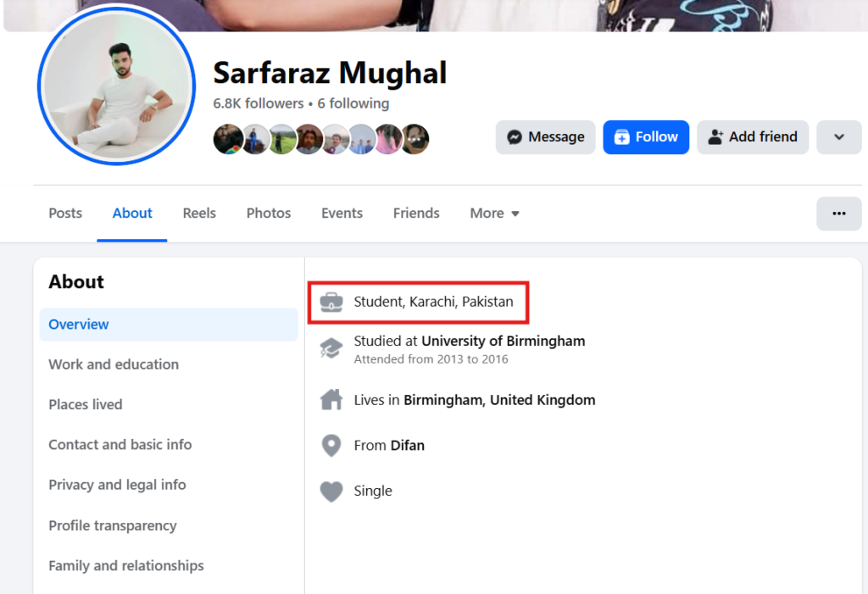Screen dimensions: 868x594
Task: Expand the chevron dropdown next to Add friend
Action: pyautogui.click(x=838, y=137)
